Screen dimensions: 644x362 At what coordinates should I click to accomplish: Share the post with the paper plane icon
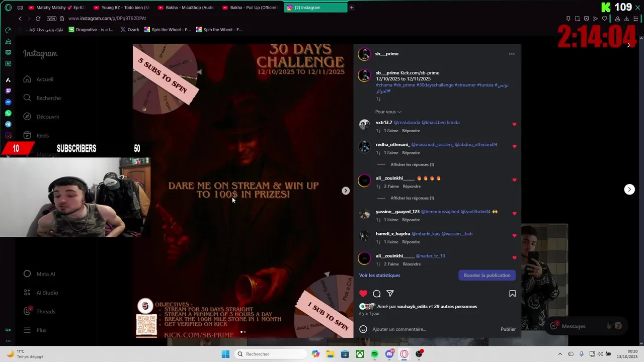[390, 294]
